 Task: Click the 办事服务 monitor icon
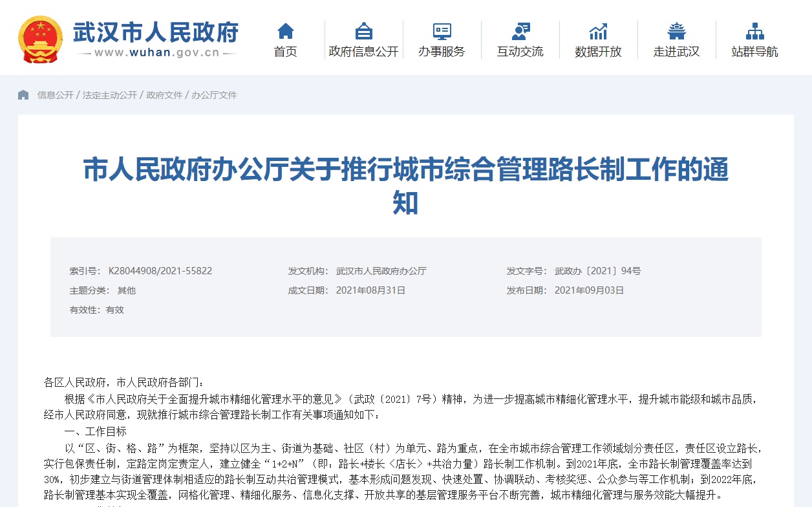(442, 30)
